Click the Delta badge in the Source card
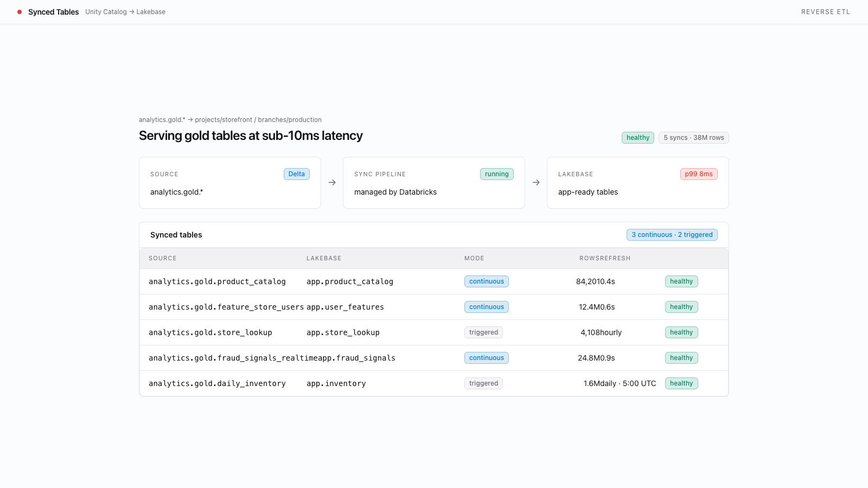The height and width of the screenshot is (488, 868). pyautogui.click(x=297, y=174)
